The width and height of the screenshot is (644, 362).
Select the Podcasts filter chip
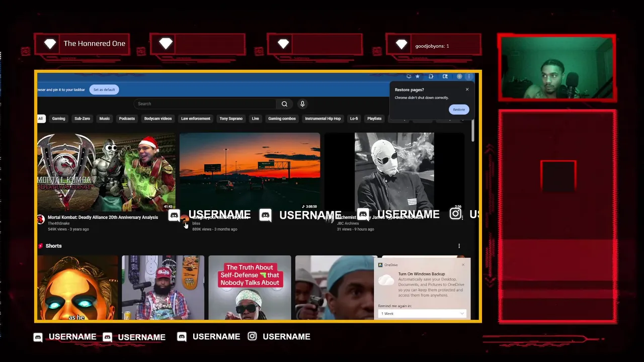[127, 119]
